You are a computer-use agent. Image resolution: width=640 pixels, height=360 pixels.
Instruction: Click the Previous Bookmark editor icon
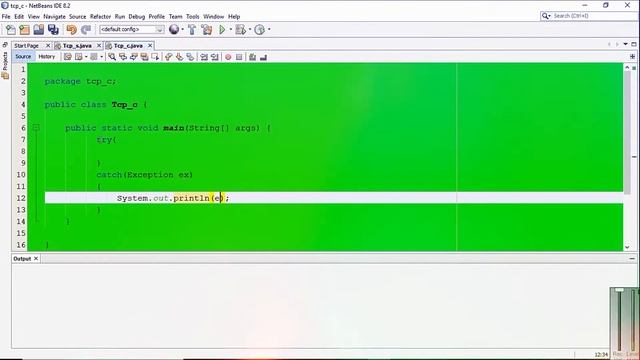pyautogui.click(x=169, y=57)
